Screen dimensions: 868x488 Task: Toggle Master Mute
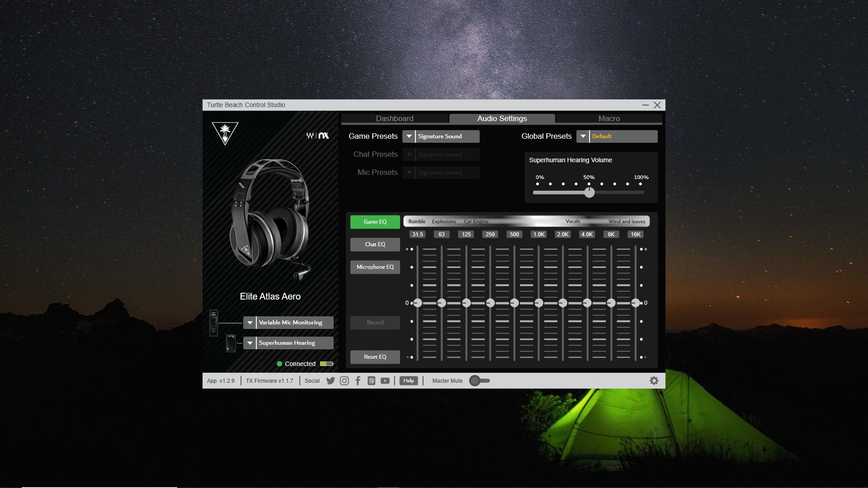pos(479,380)
